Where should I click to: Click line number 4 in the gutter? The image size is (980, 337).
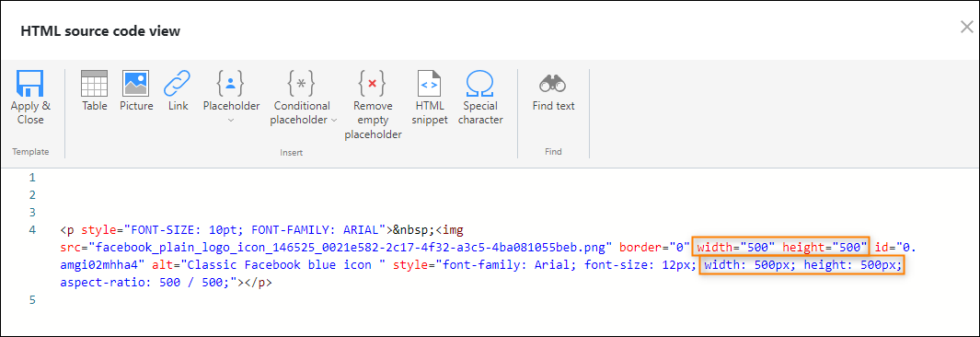click(32, 229)
